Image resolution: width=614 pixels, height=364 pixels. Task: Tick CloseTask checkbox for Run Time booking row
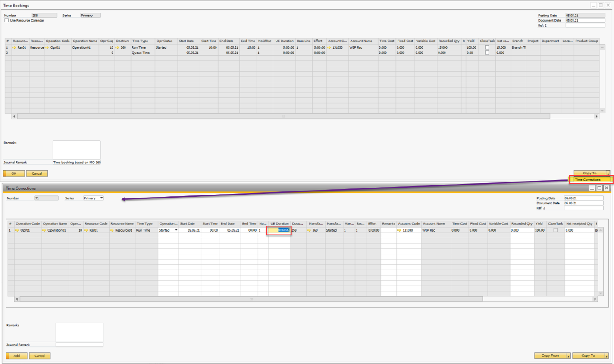click(x=487, y=47)
